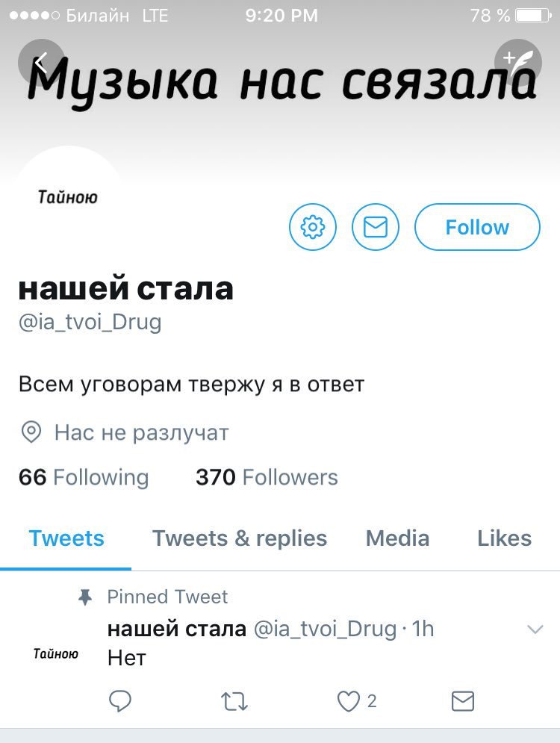
Task: Reply to the pinned tweet
Action: click(x=120, y=701)
